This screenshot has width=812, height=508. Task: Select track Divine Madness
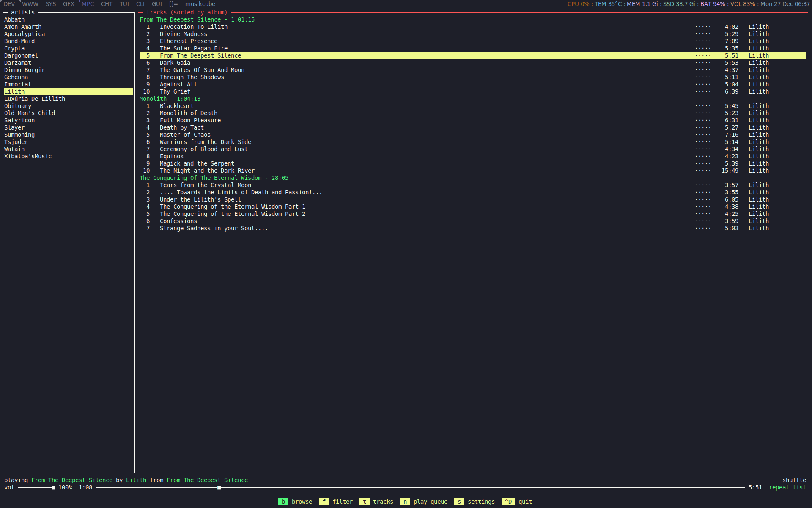tap(473, 34)
